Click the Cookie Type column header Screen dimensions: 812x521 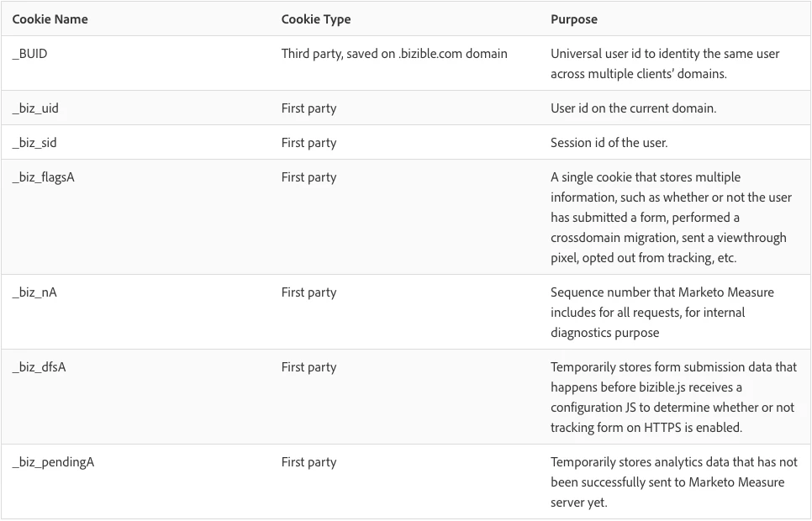(x=316, y=19)
